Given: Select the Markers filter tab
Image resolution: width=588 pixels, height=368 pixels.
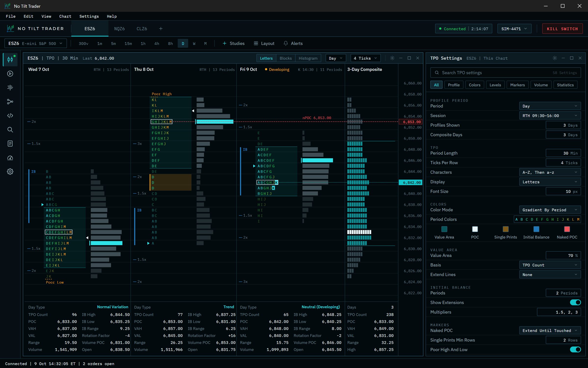Looking at the screenshot, I should [x=517, y=85].
